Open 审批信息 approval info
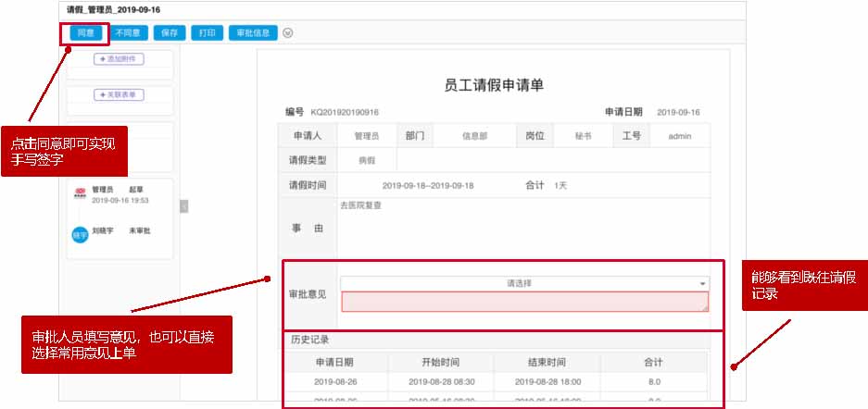Screen dimensions: 868x409 click(251, 32)
